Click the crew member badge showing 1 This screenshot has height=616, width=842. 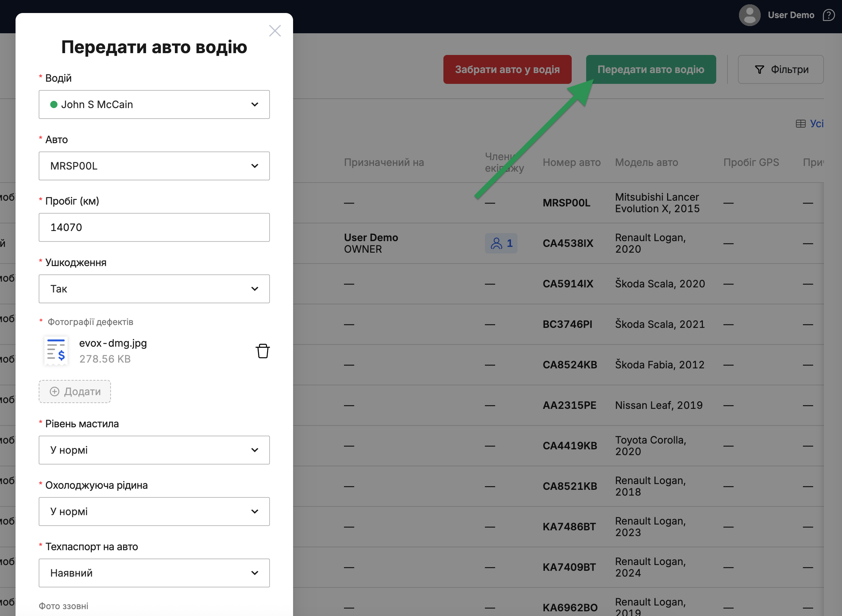coord(501,243)
